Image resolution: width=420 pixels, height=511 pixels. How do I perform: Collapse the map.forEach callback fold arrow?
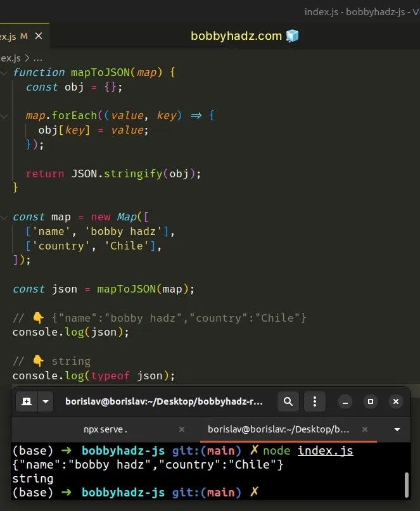4,116
